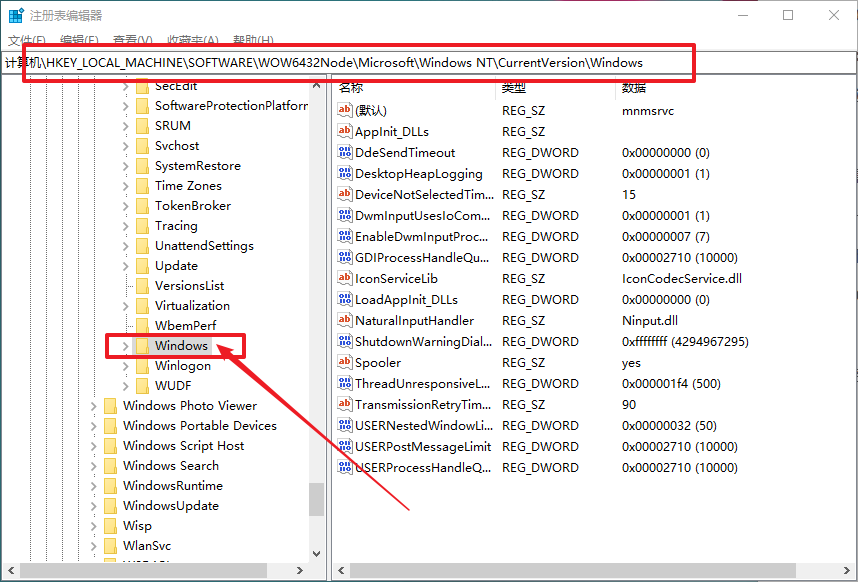This screenshot has height=582, width=858.
Task: Click the USERPostMessageLimit DWORD icon
Action: coord(345,446)
